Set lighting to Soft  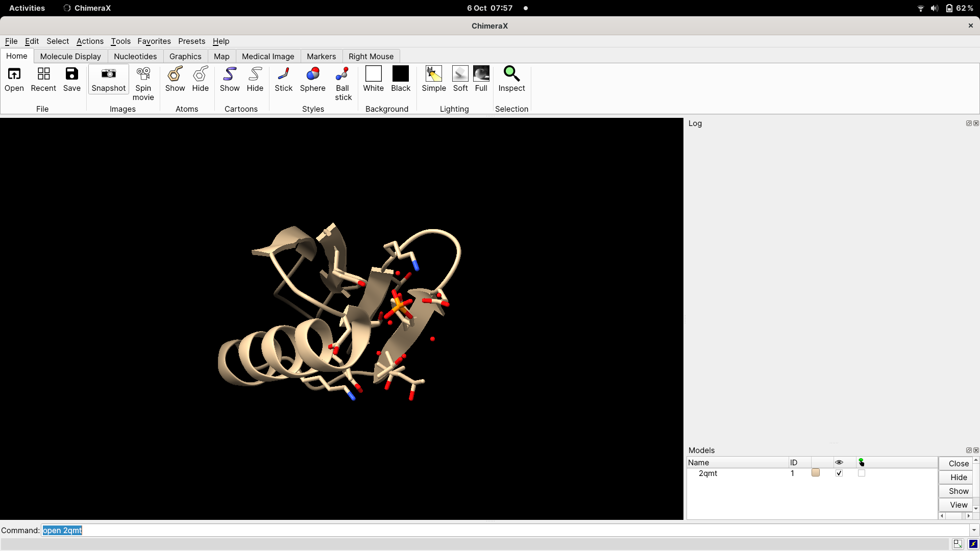pyautogui.click(x=460, y=74)
